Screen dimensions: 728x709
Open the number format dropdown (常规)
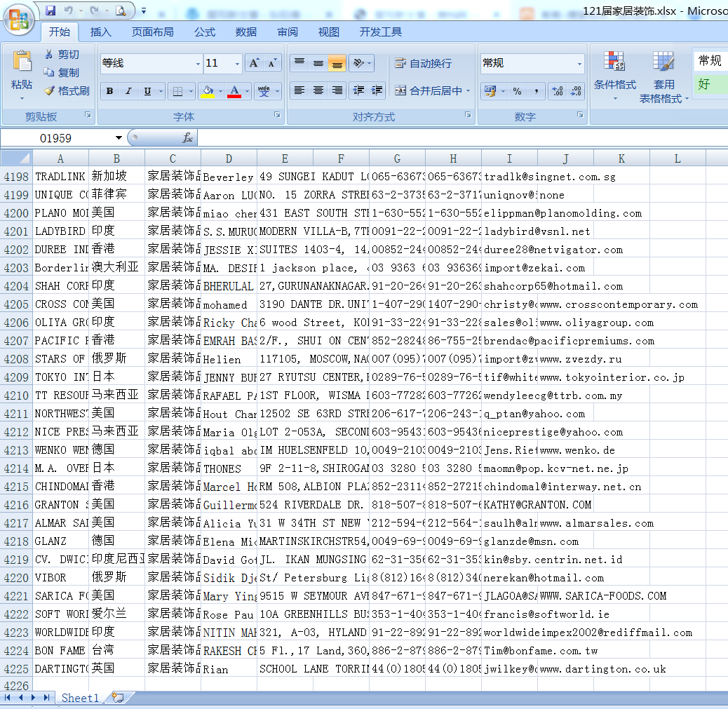pyautogui.click(x=579, y=64)
